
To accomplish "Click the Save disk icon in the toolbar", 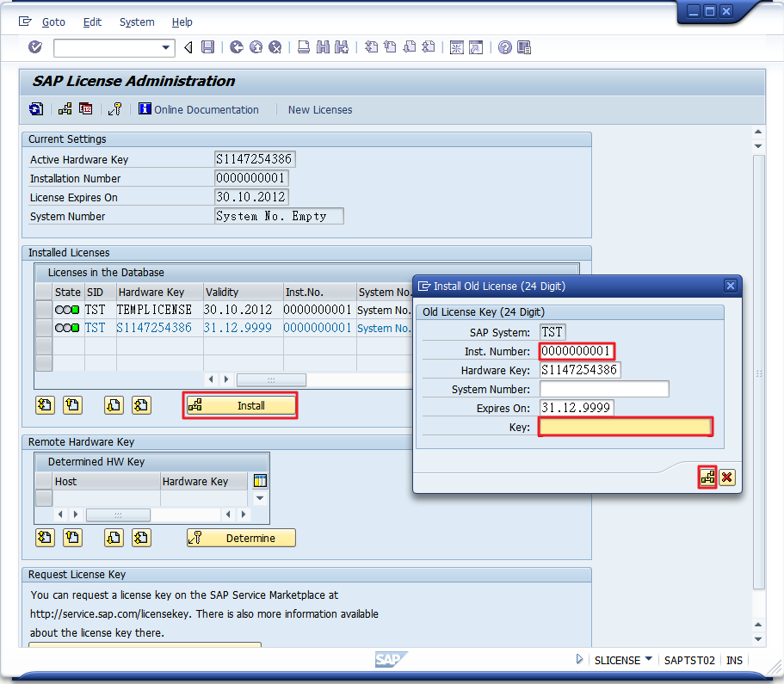I will 207,47.
